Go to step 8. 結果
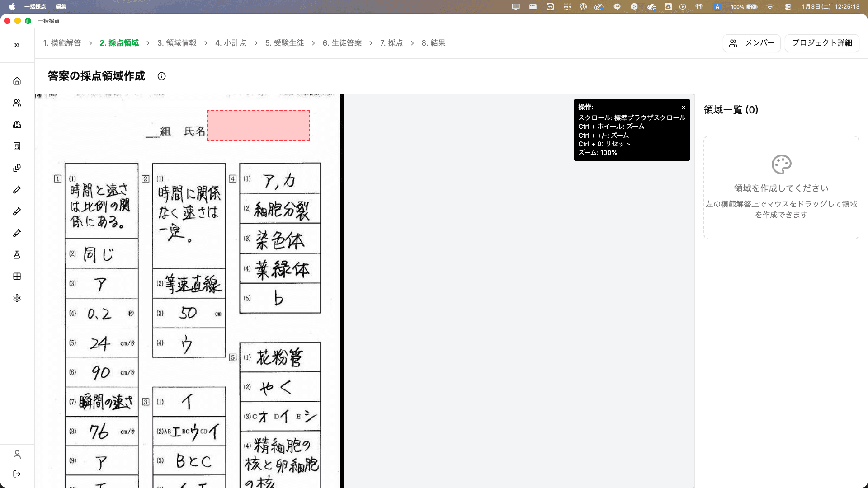This screenshot has width=868, height=488. (434, 43)
